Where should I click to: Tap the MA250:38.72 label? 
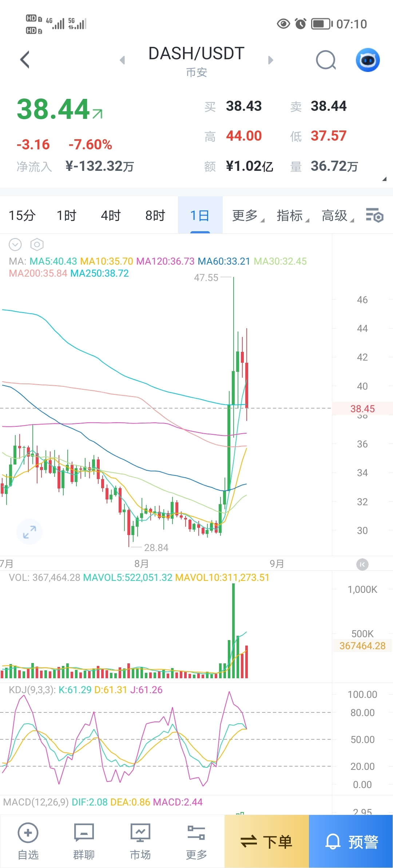coord(99,273)
